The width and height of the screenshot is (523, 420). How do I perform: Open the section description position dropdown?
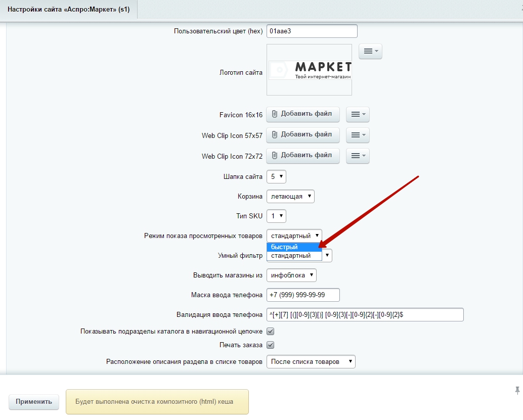(311, 362)
